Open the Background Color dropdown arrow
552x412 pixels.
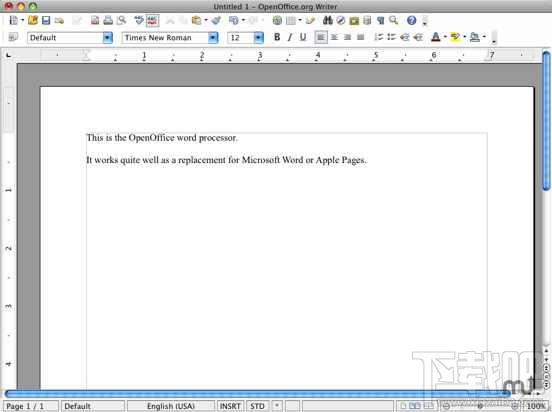coord(484,37)
